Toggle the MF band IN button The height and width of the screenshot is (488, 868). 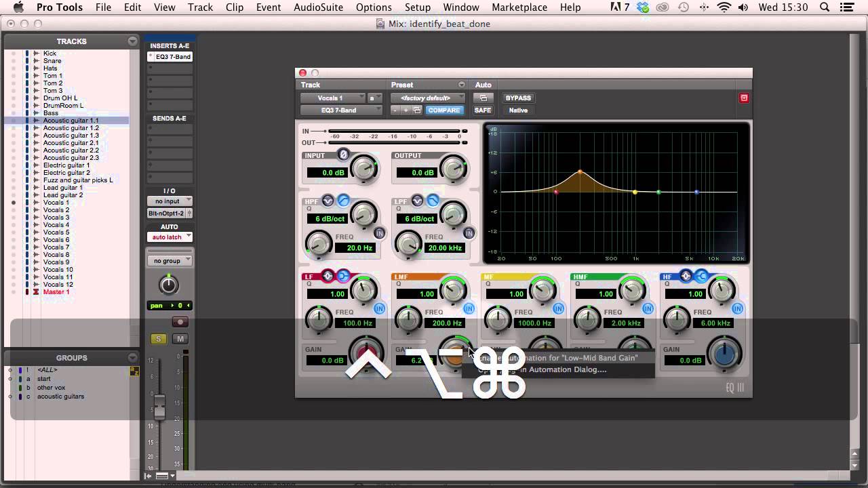coord(558,308)
